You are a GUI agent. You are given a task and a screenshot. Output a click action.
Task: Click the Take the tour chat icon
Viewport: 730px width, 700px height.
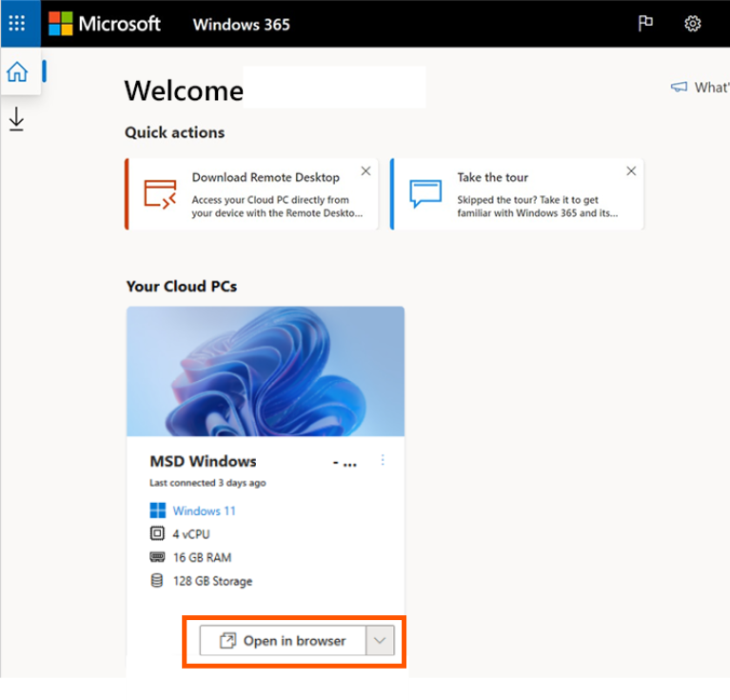tap(425, 192)
